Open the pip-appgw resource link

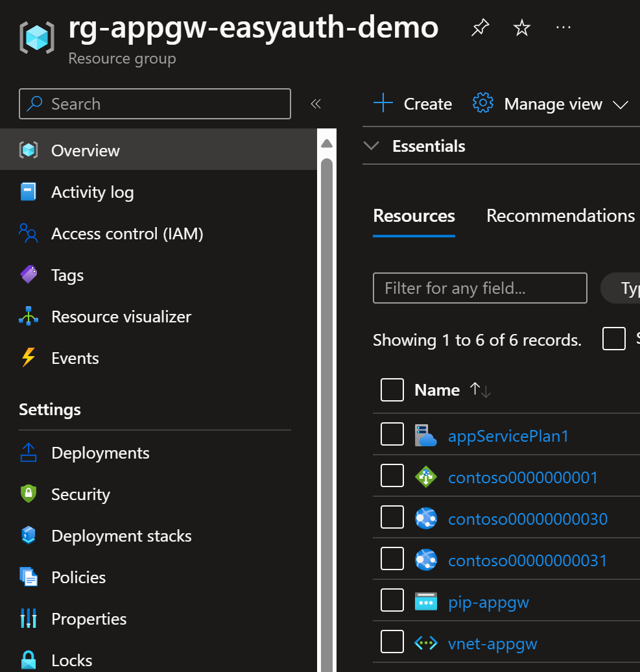(488, 602)
